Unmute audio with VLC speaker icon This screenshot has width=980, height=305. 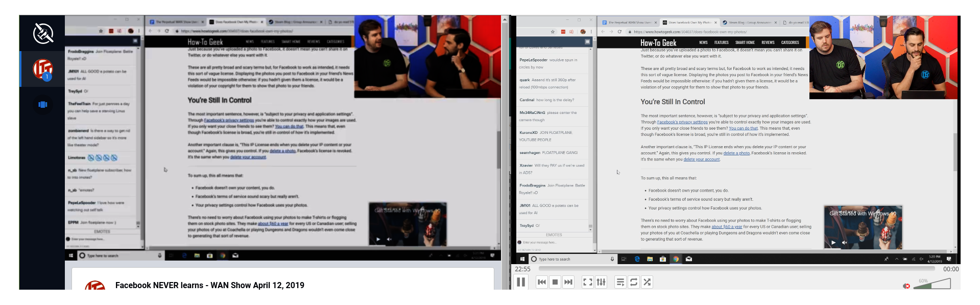click(906, 286)
